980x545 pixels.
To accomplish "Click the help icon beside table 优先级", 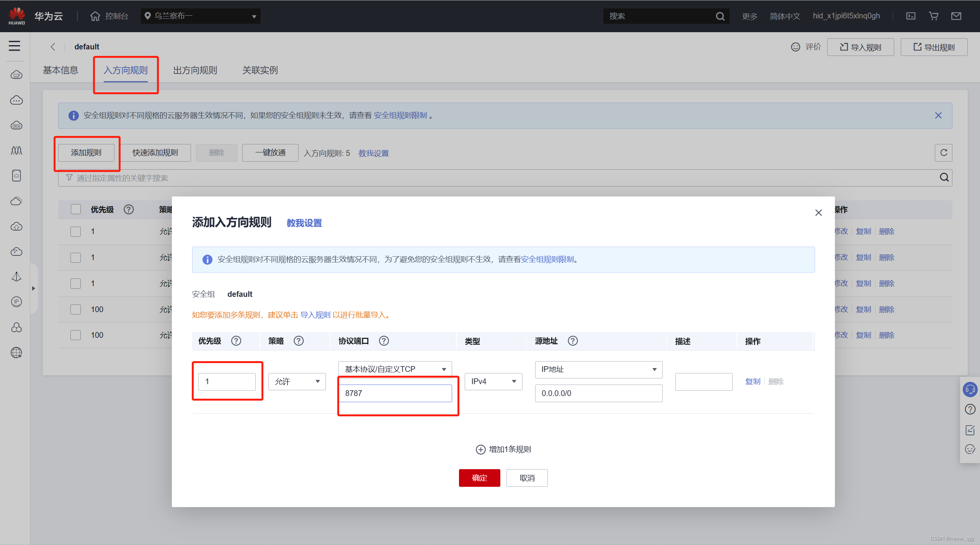I will coord(129,209).
